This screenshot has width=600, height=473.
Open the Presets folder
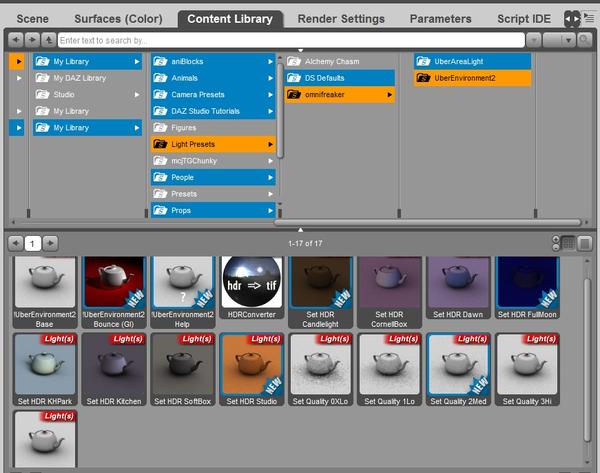213,194
